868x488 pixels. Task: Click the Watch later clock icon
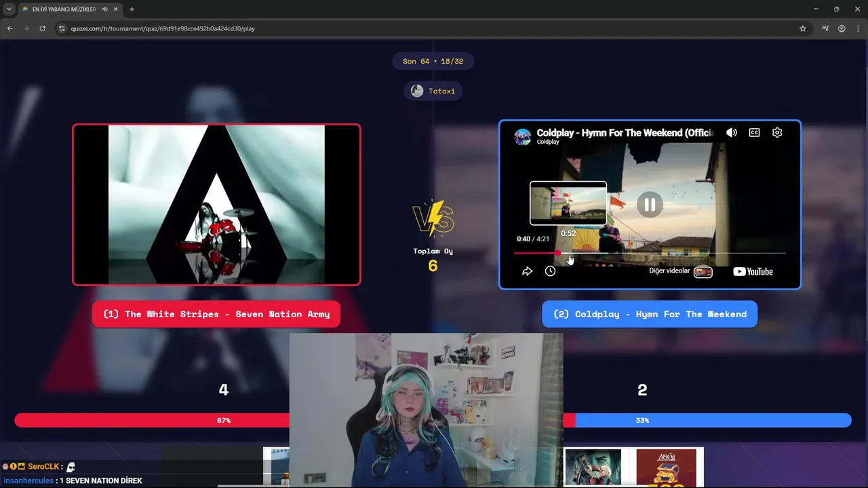pos(550,271)
